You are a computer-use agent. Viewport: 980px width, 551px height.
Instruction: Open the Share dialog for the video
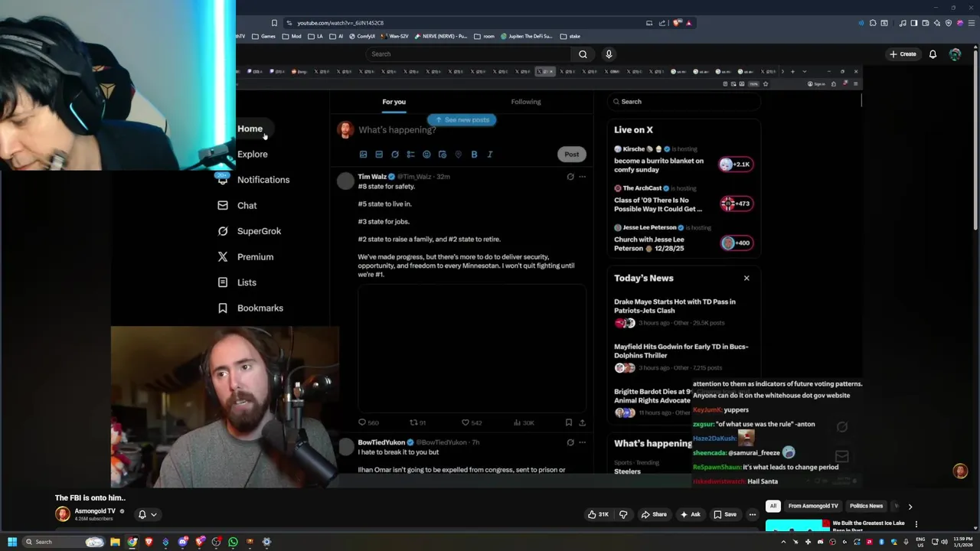[654, 514]
